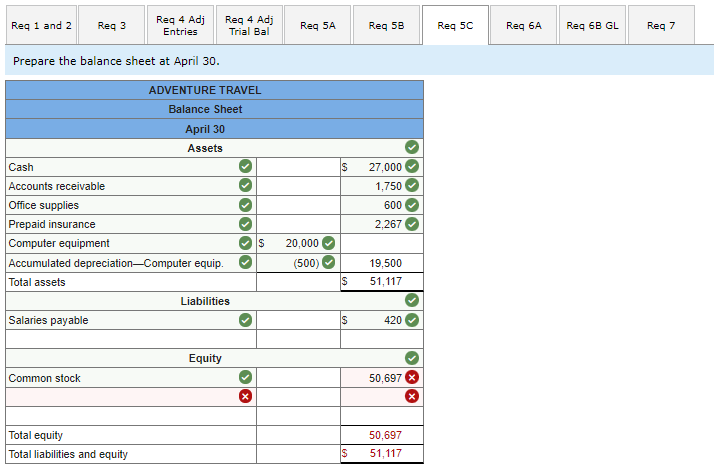The height and width of the screenshot is (465, 727).
Task: Click green check beside Accounts receivable label
Action: pos(245,185)
